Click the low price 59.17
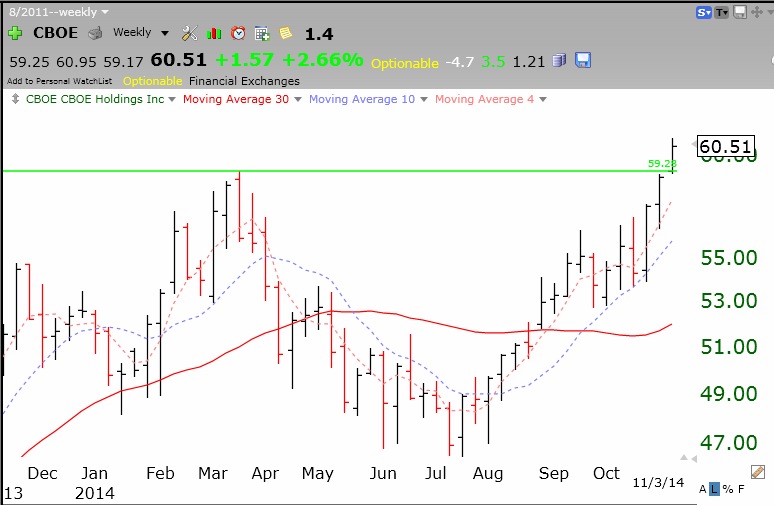The height and width of the screenshot is (505, 774). 123,62
